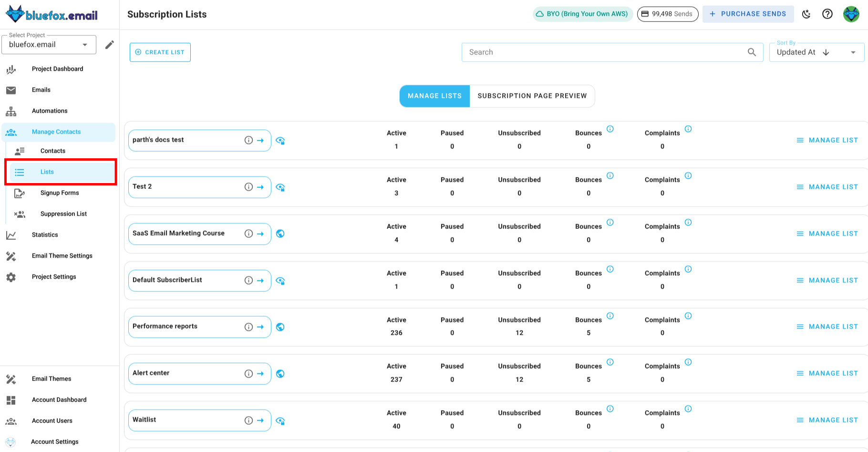868x452 pixels.
Task: Open the Waitlist detail via its arrow icon
Action: [261, 420]
